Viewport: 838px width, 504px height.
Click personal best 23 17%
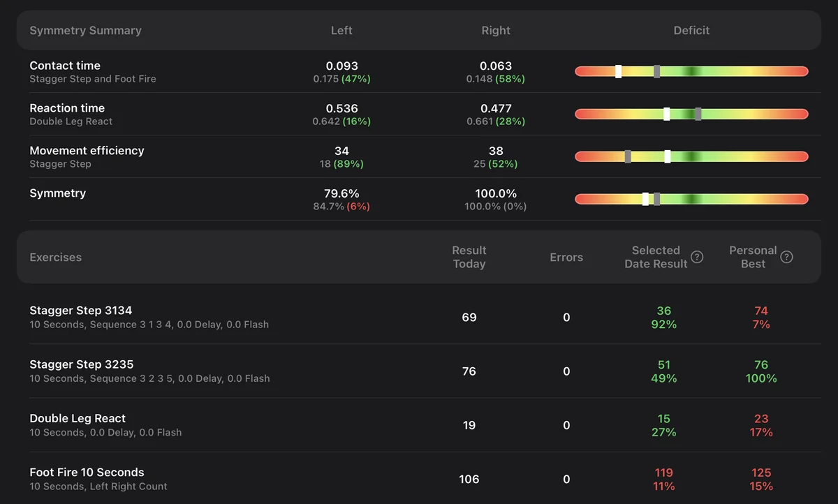761,425
